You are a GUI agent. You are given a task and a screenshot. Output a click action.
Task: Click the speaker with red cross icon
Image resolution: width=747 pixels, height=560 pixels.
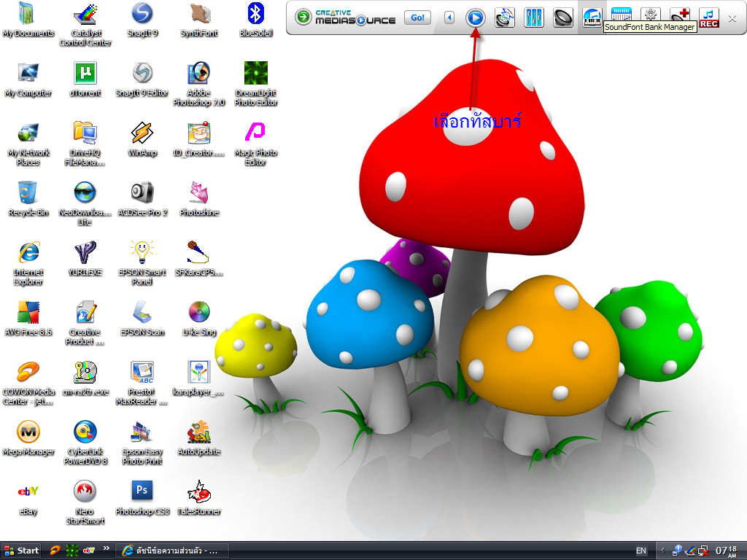coord(680,15)
